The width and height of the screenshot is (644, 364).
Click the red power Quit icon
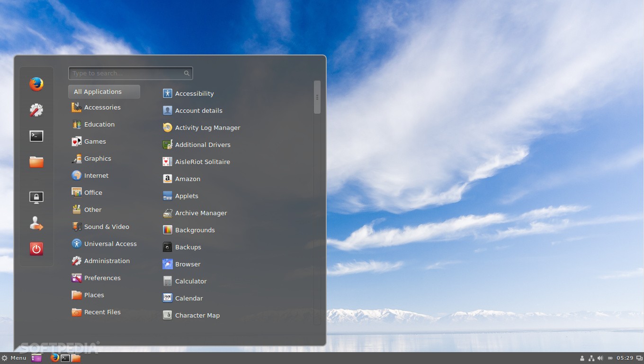[x=36, y=249]
